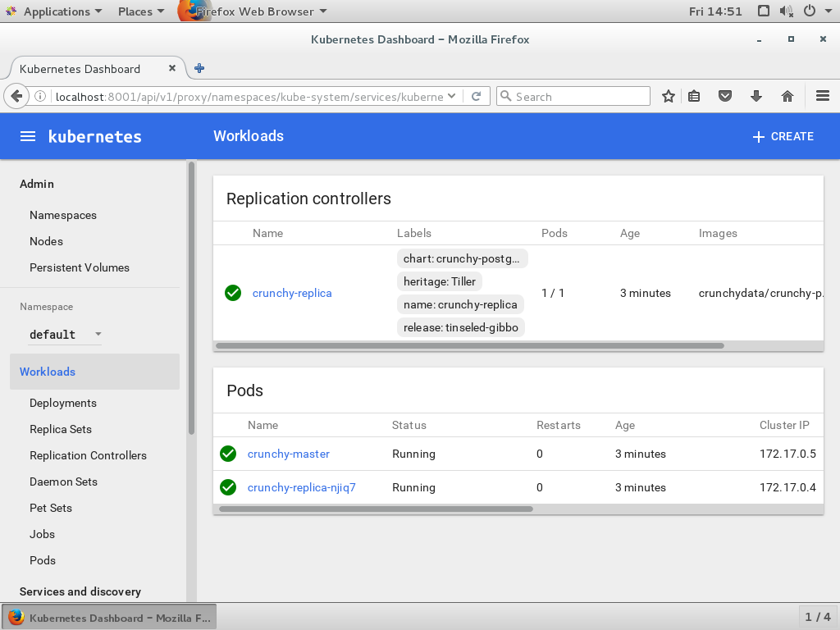The height and width of the screenshot is (630, 840).
Task: Open a new tab with the plus icon
Action: click(199, 69)
